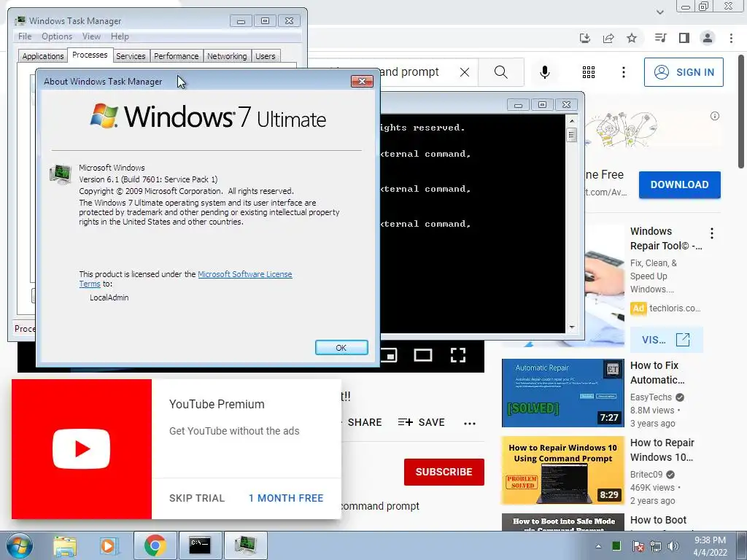This screenshot has height=560, width=747.
Task: Click OK in About Windows Task Manager dialog
Action: 341,348
